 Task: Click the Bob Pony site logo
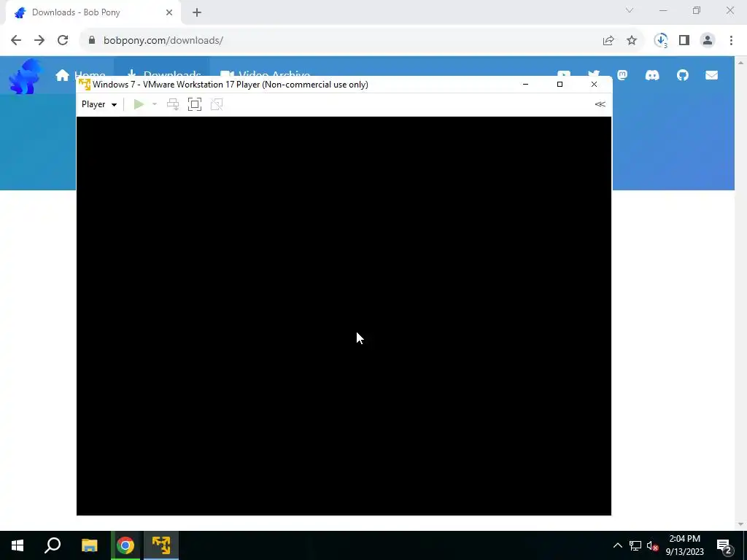pyautogui.click(x=26, y=76)
